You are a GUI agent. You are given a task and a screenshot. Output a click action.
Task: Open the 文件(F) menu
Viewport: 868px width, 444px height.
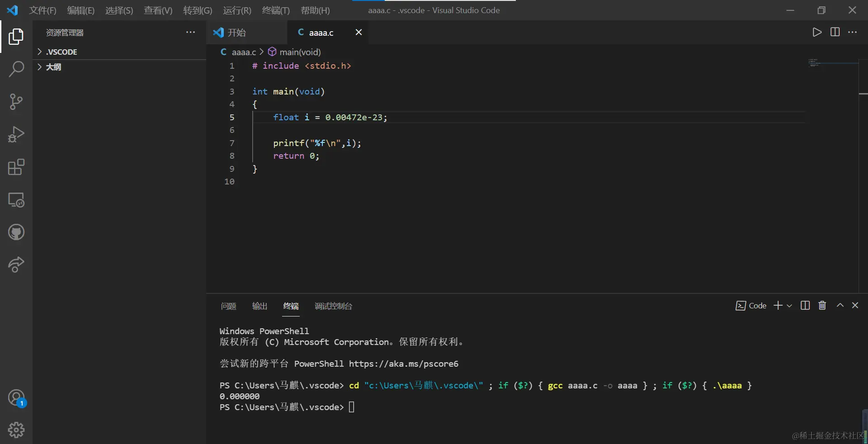click(42, 10)
